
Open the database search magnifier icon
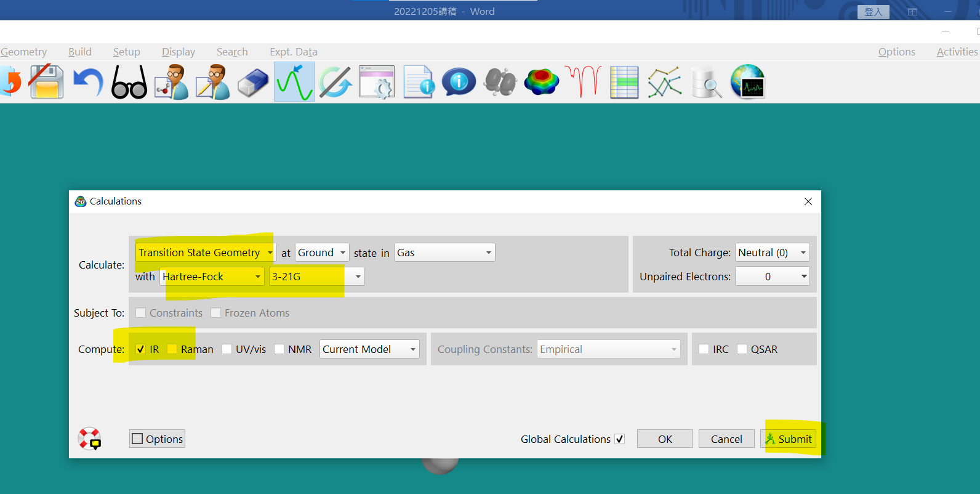click(x=706, y=83)
